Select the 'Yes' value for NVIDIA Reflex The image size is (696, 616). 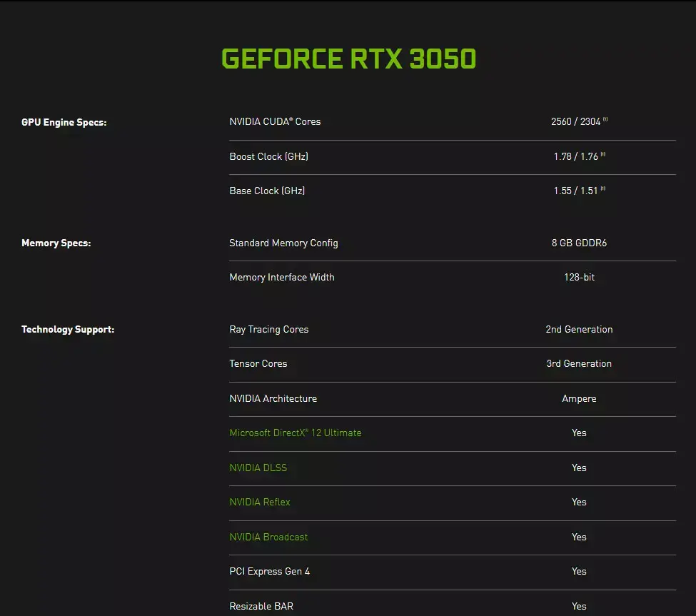(579, 502)
